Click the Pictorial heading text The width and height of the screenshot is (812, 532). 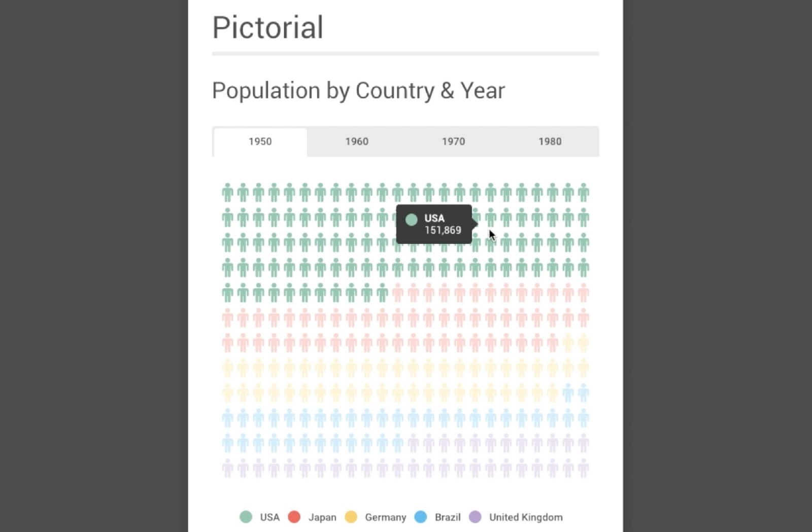coord(267,28)
